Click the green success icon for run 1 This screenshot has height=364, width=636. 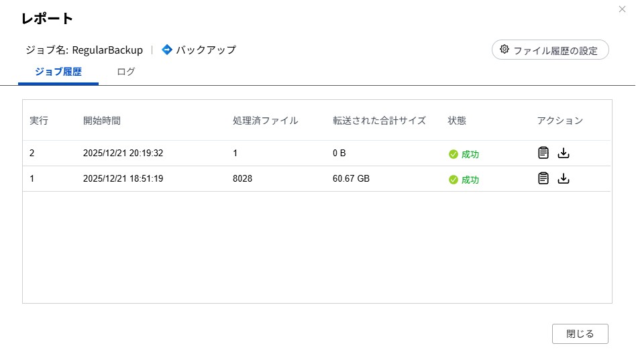[454, 180]
